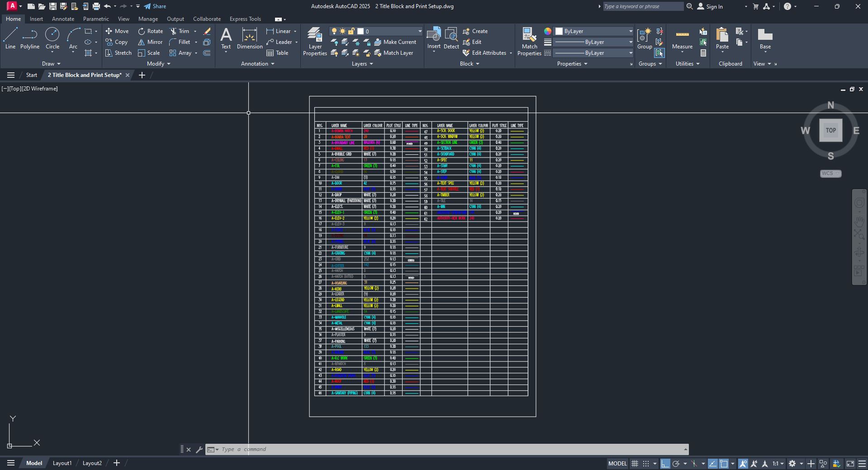
Task: Click Match Layer button
Action: (394, 53)
